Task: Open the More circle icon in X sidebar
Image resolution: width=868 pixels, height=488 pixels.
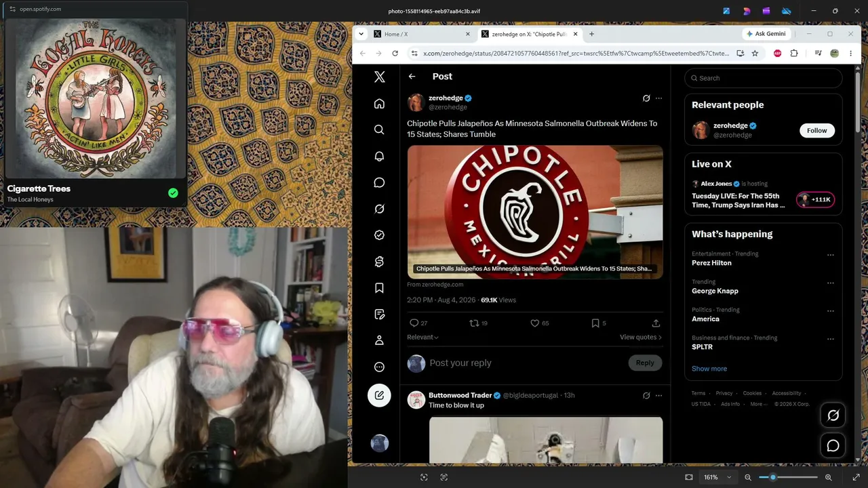Action: [x=379, y=367]
